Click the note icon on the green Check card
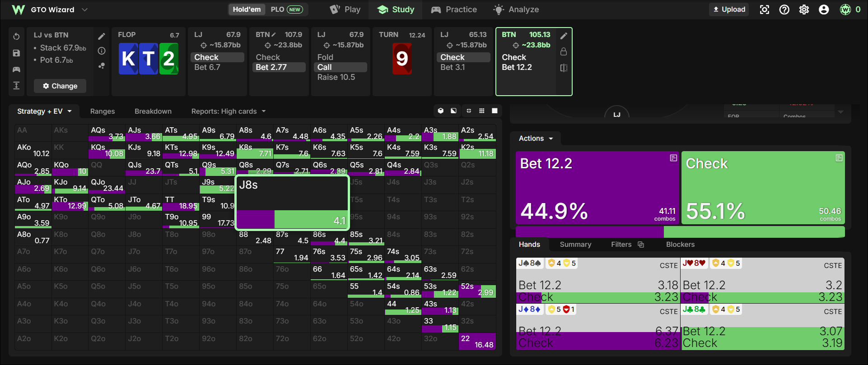 (x=839, y=158)
